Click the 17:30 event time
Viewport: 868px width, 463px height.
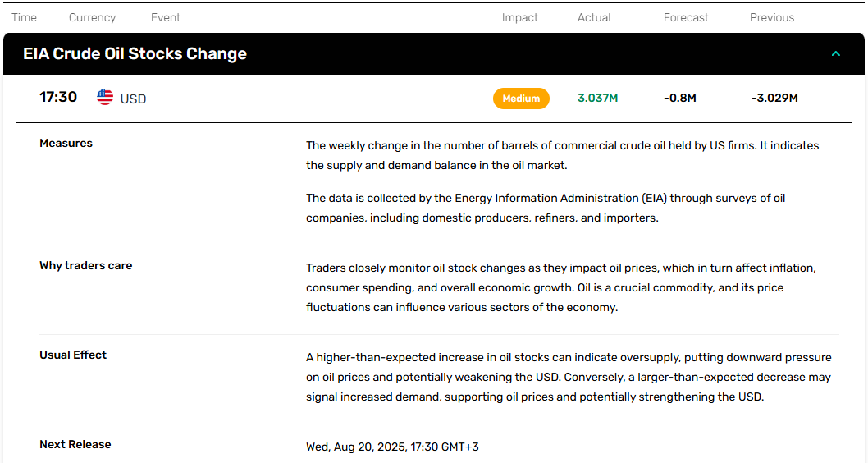point(58,97)
